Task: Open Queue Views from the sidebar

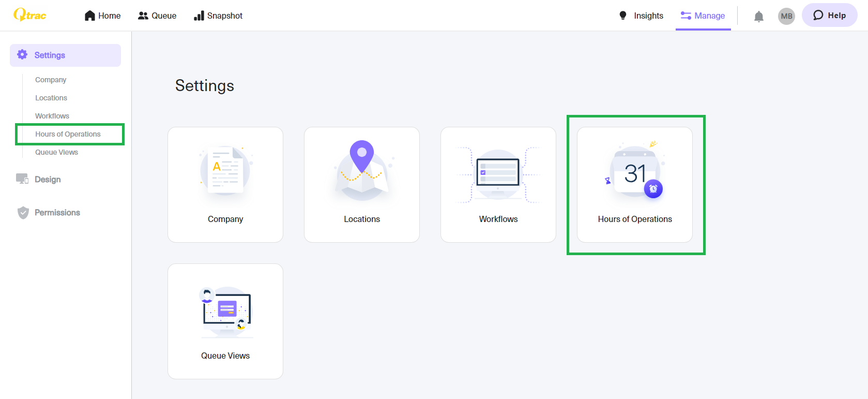Action: click(x=56, y=152)
